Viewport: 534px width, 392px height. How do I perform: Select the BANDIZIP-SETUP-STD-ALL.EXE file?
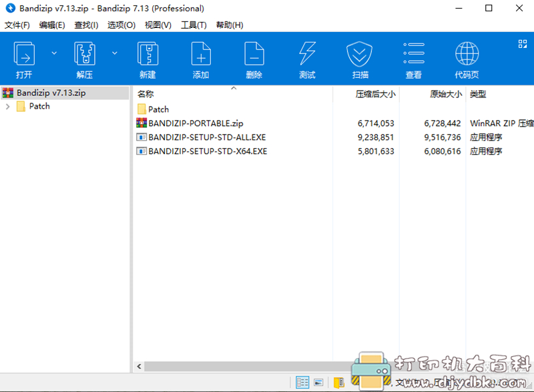click(x=207, y=137)
